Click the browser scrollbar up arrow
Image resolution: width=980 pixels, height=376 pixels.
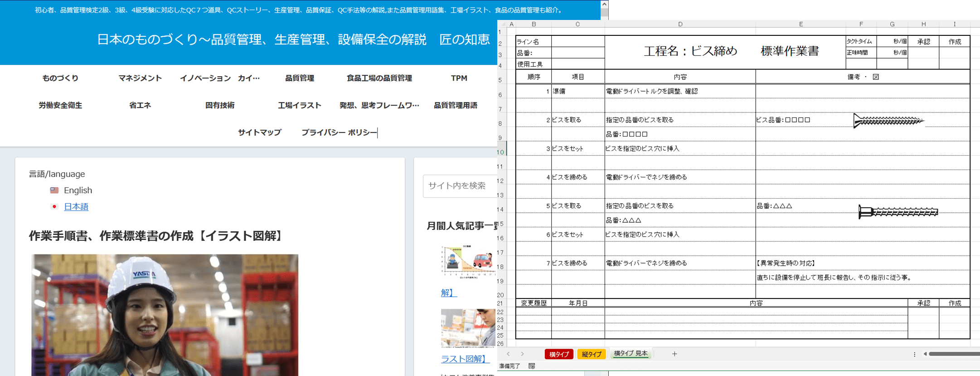coord(604,4)
